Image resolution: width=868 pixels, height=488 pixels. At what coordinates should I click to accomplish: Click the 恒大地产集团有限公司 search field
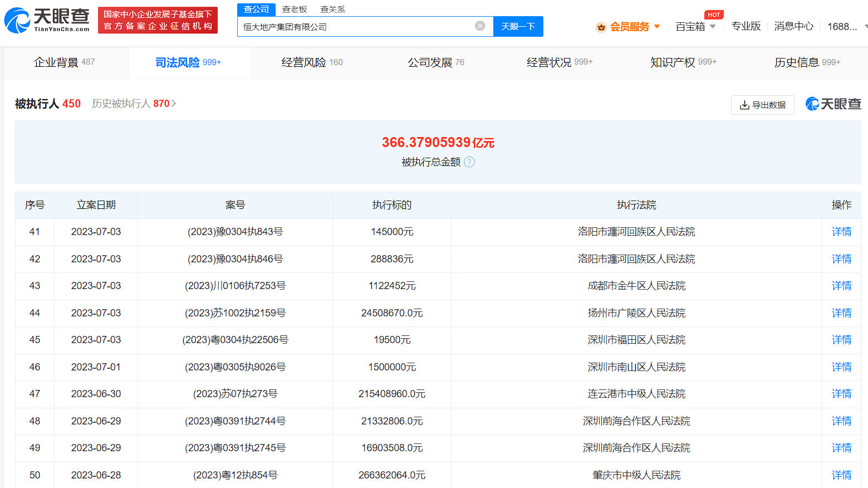pos(356,27)
